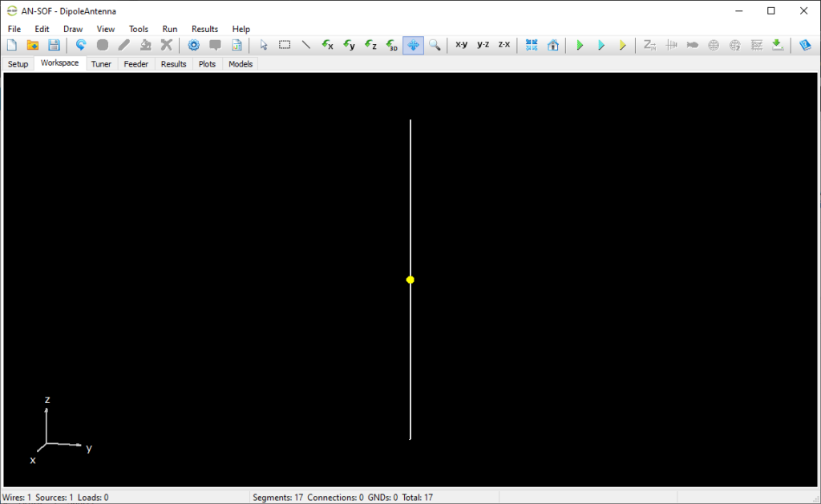This screenshot has height=504, width=821.
Task: Return to the home view
Action: tap(553, 45)
